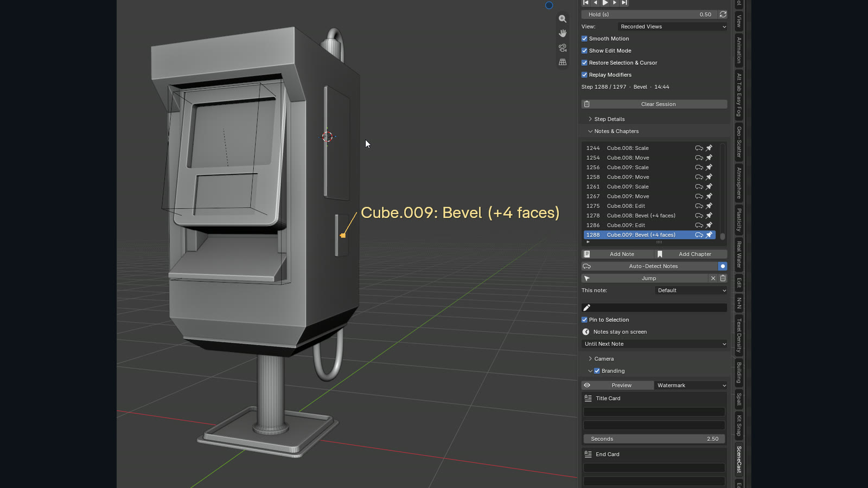The height and width of the screenshot is (488, 868).
Task: Select the viewport pan hand icon
Action: pyautogui.click(x=563, y=34)
